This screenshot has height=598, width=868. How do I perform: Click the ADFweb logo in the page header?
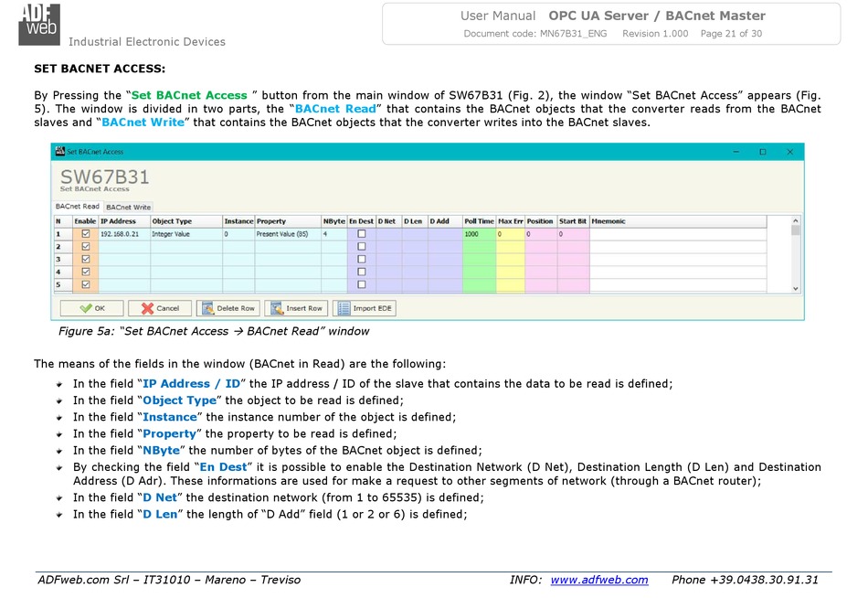pyautogui.click(x=38, y=25)
